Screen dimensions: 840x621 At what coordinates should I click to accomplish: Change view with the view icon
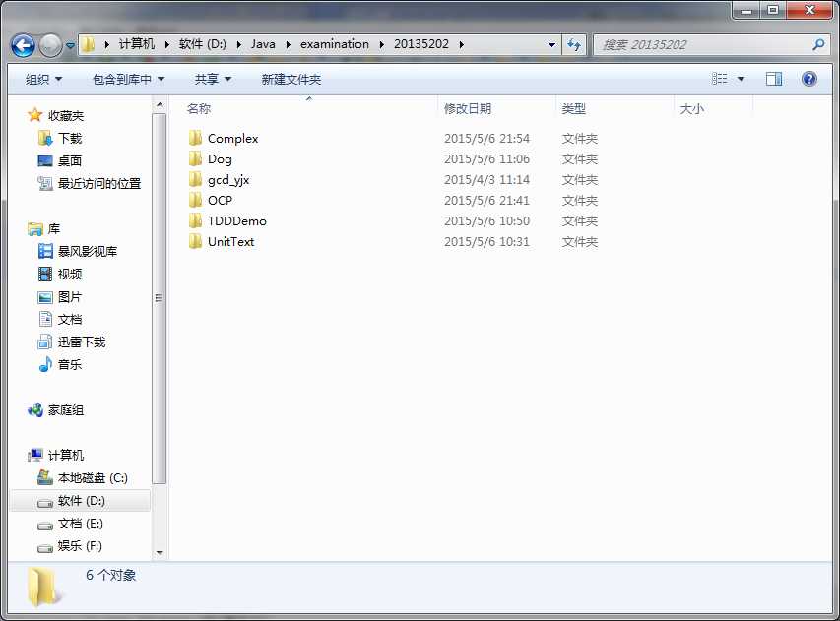point(720,80)
